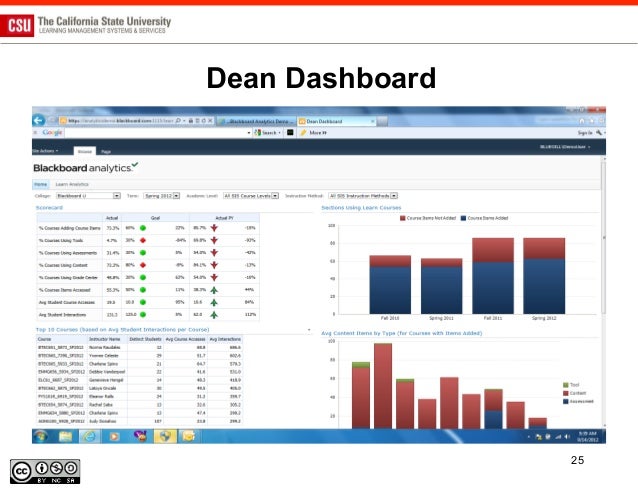
Task: Switch to the Home navigation tab
Action: pyautogui.click(x=40, y=184)
